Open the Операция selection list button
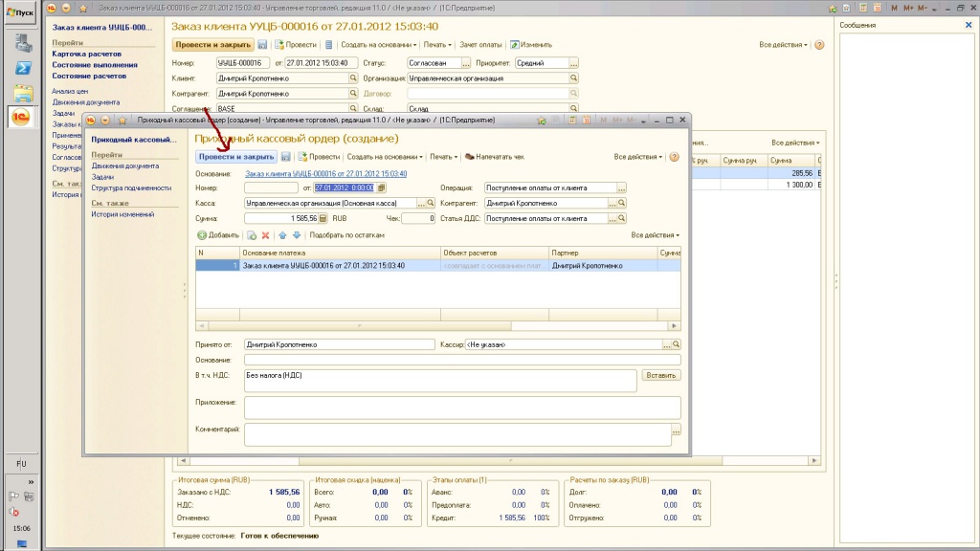This screenshot has width=980, height=551. (621, 188)
